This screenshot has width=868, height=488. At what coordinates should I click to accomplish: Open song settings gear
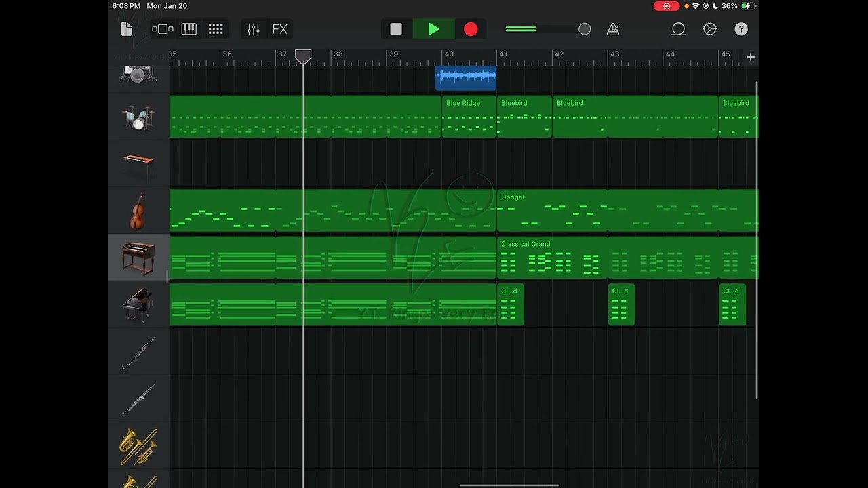[x=710, y=29]
